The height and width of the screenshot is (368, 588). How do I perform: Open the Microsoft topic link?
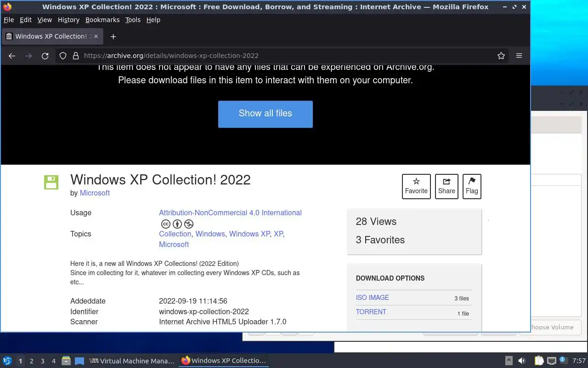[x=174, y=244]
